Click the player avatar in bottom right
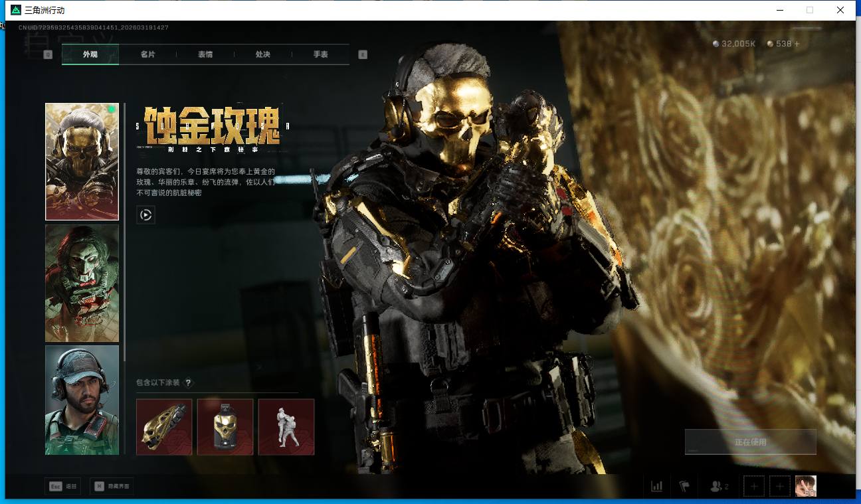Image resolution: width=861 pixels, height=504 pixels. coord(805,486)
